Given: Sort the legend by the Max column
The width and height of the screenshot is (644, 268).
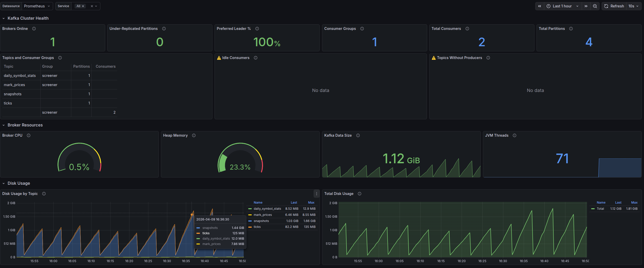Looking at the screenshot, I should click(x=311, y=202).
